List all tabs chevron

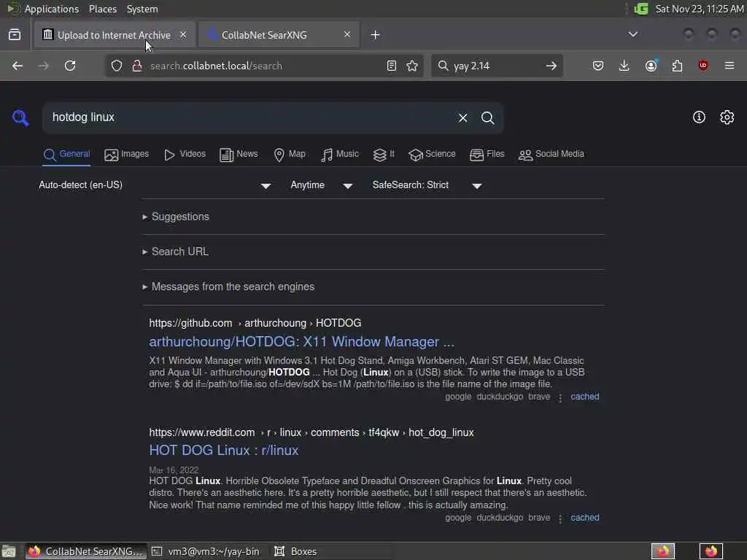coord(633,34)
